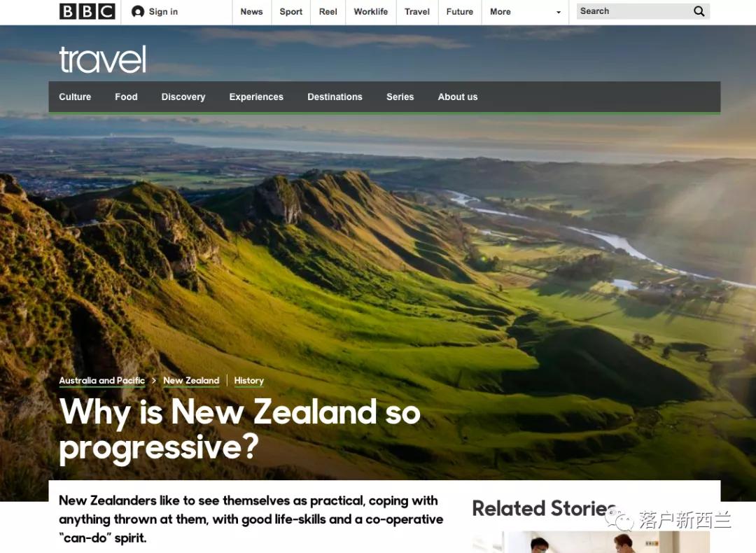
Task: Open the History category link
Action: click(x=248, y=380)
